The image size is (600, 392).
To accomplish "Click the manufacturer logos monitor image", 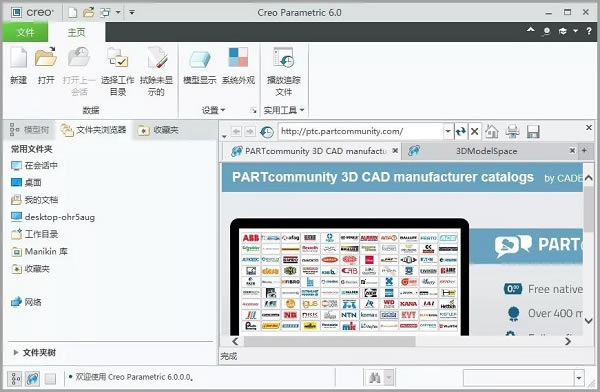I will coord(349,278).
